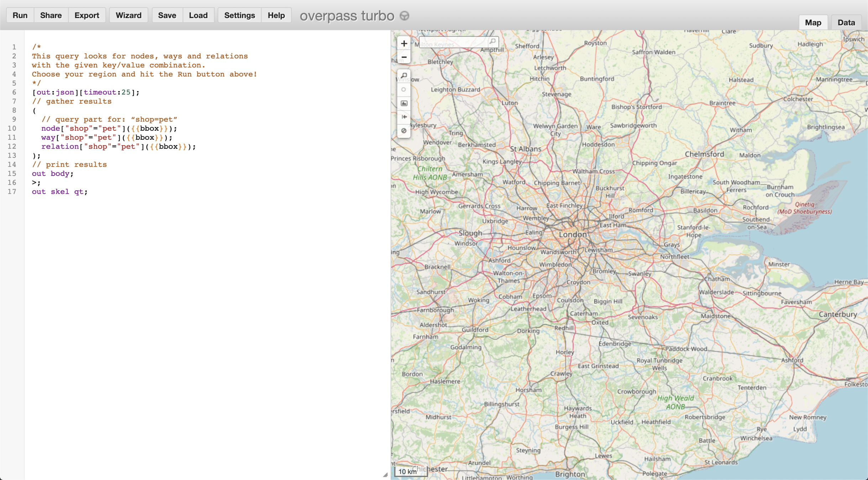This screenshot has height=480, width=868.
Task: Click the overpass turbo globe logo icon
Action: pos(404,16)
